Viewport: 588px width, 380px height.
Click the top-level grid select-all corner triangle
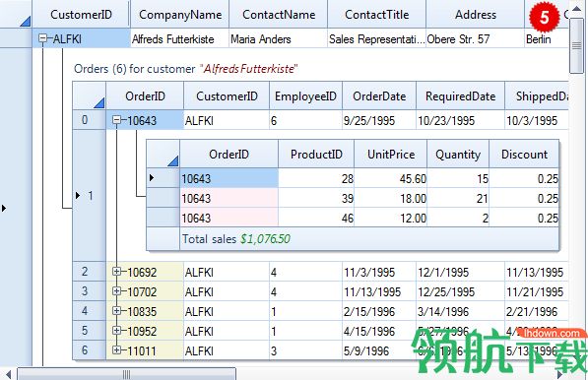click(25, 21)
